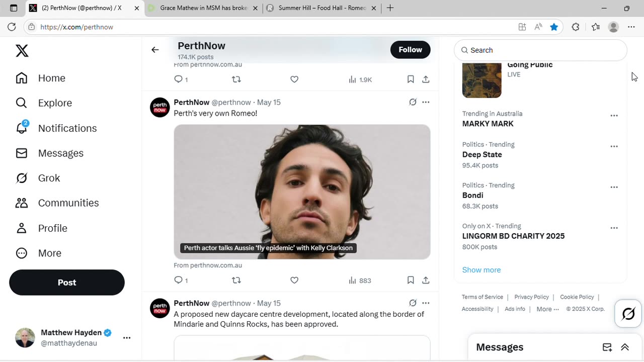Open the floating Grok button
644x362 pixels.
[x=628, y=314]
